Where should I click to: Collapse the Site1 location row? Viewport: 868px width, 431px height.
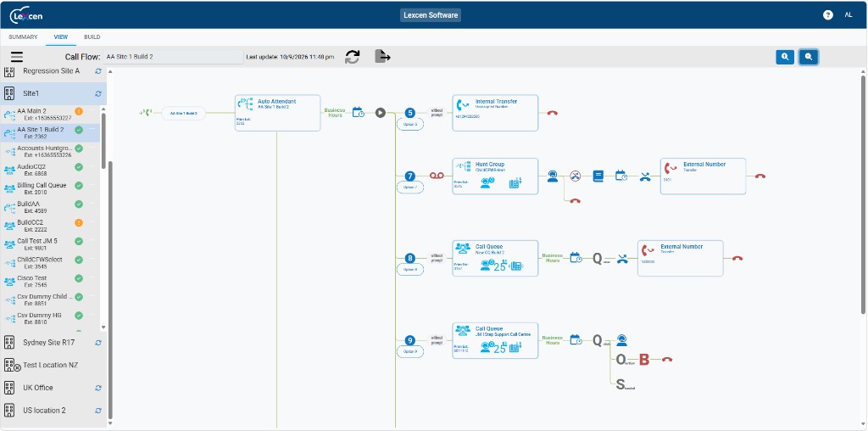[x=53, y=93]
